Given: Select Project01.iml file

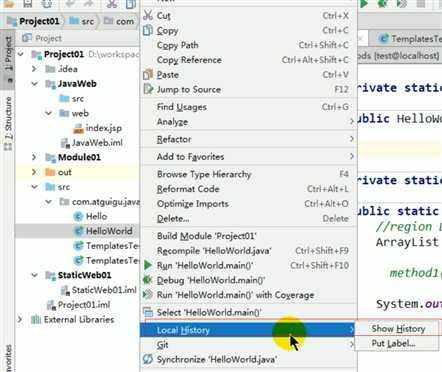Looking at the screenshot, I should point(79,305).
